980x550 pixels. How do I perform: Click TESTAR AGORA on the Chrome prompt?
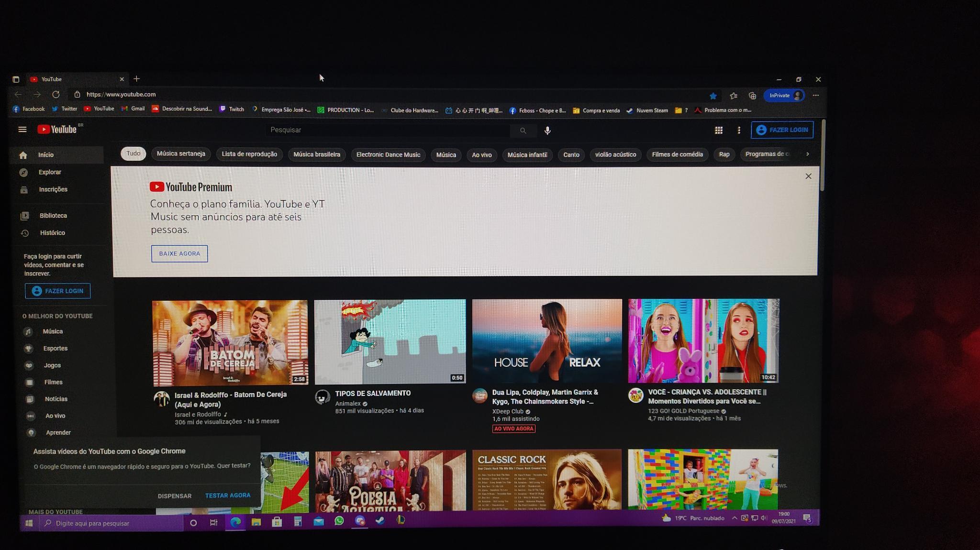point(228,495)
